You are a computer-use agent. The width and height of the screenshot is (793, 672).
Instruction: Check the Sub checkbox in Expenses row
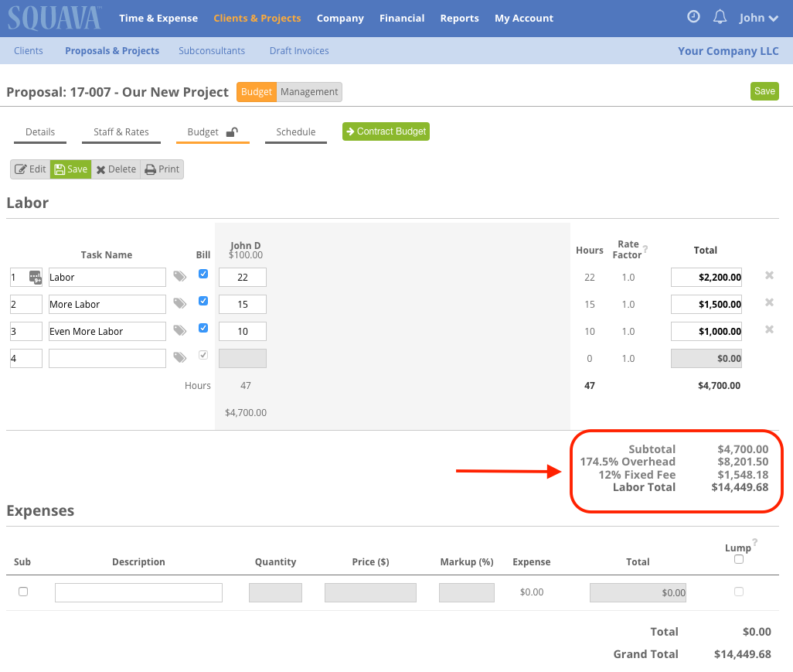23,592
